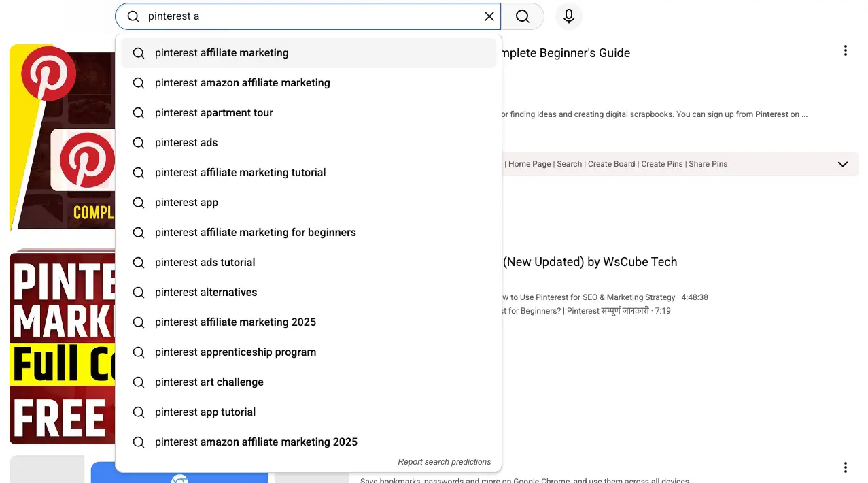
Task: Choose 'pinterest app' suggestion
Action: [x=186, y=203]
